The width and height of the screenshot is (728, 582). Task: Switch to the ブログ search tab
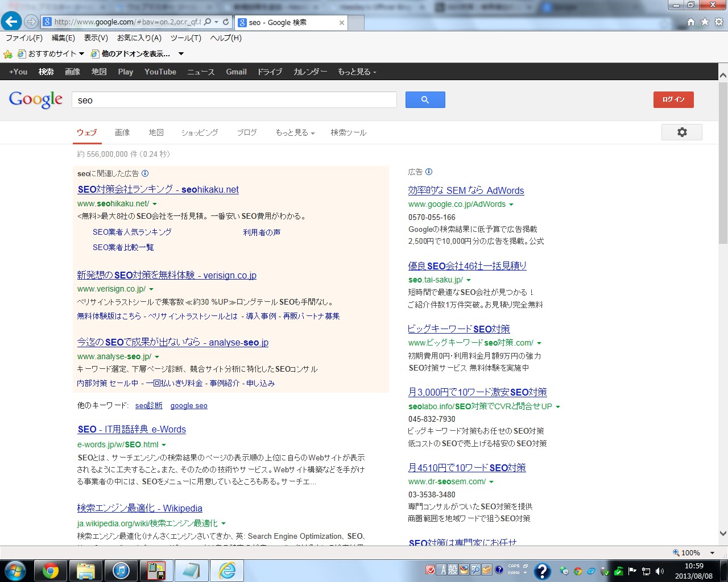(x=247, y=132)
